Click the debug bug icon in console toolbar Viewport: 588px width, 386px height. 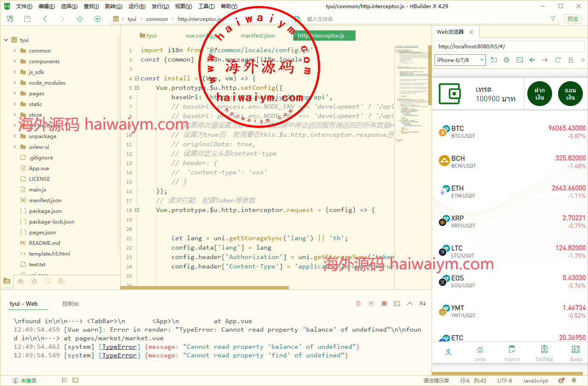[358, 303]
